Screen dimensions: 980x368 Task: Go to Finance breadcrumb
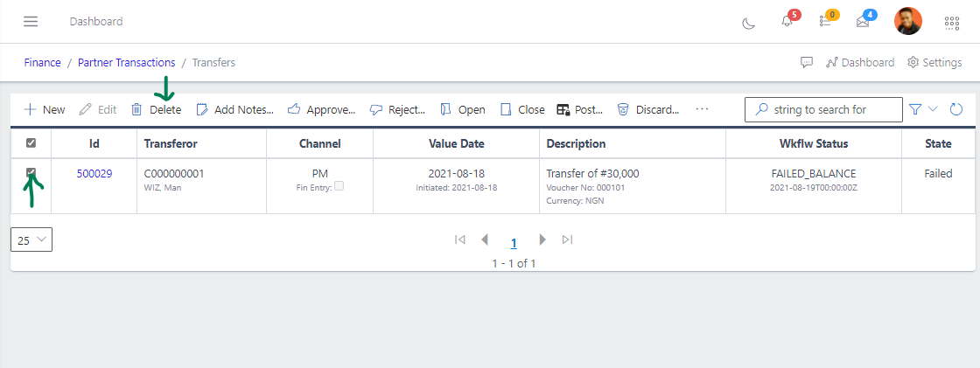click(43, 62)
